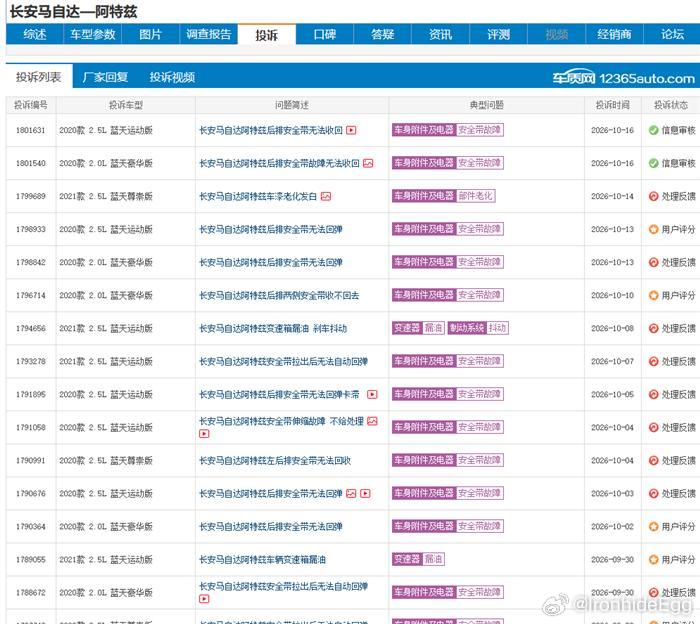Select the 投诉 tab
This screenshot has width=700, height=624.
267,34
